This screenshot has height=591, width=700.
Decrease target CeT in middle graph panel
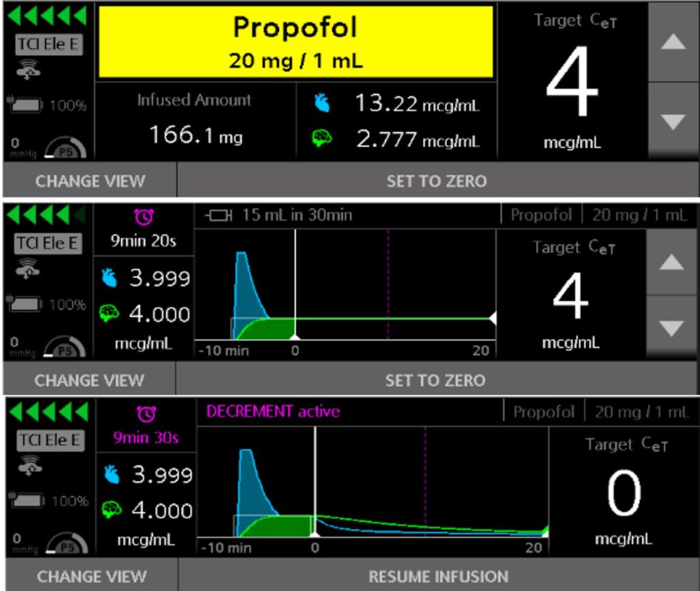coord(671,328)
